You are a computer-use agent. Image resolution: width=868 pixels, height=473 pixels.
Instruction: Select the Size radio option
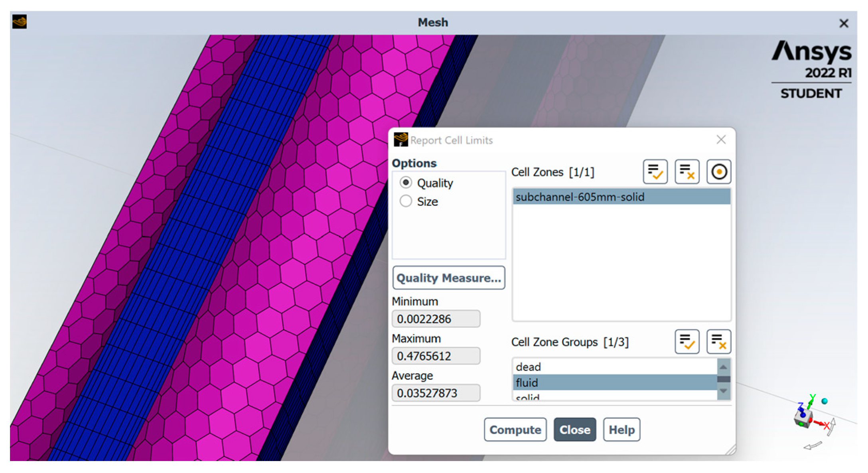[x=406, y=201]
